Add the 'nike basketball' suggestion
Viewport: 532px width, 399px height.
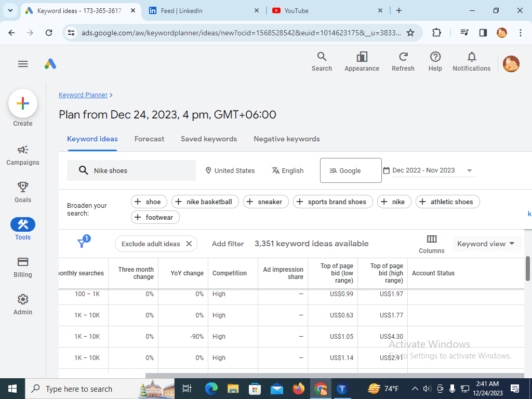click(x=205, y=202)
